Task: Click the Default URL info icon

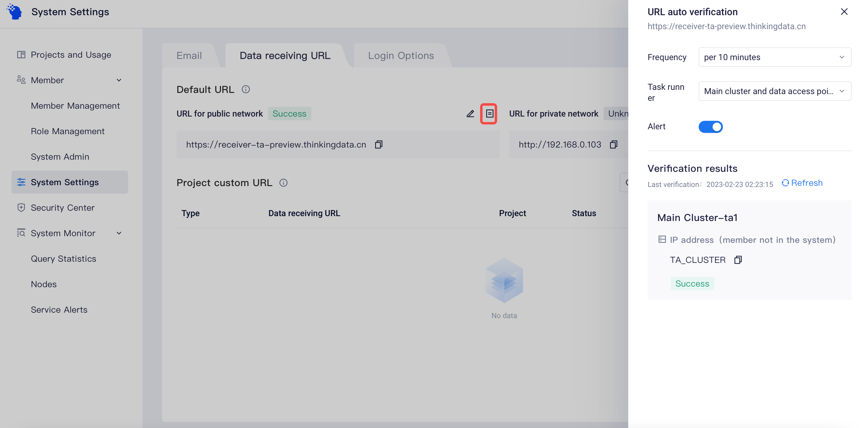Action: click(x=246, y=89)
